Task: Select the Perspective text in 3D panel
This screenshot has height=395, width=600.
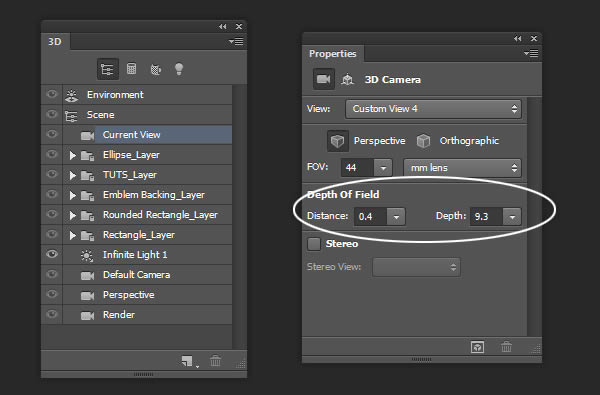Action: 129,295
